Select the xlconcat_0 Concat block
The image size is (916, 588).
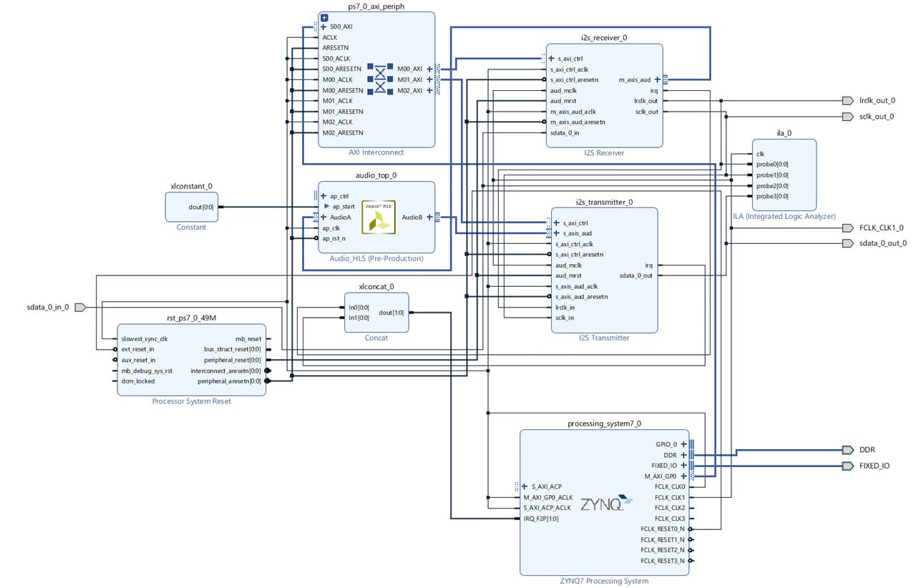(x=376, y=313)
